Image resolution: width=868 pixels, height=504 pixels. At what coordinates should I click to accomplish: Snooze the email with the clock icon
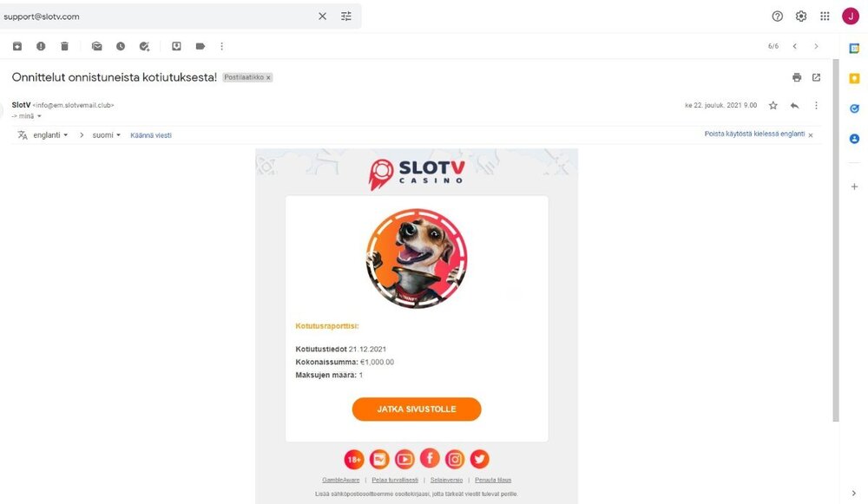tap(121, 47)
